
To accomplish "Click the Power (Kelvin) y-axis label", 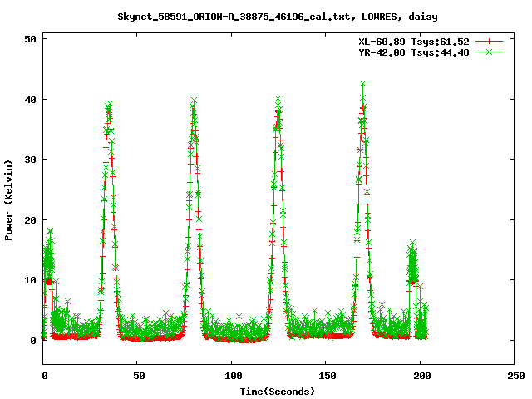I will coord(8,200).
